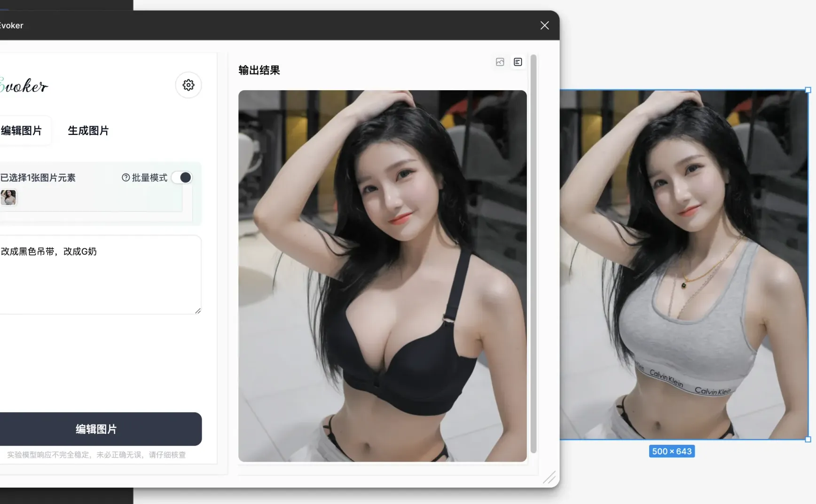Select the canvas image behind the dialog
The width and height of the screenshot is (816, 504).
coord(684,265)
